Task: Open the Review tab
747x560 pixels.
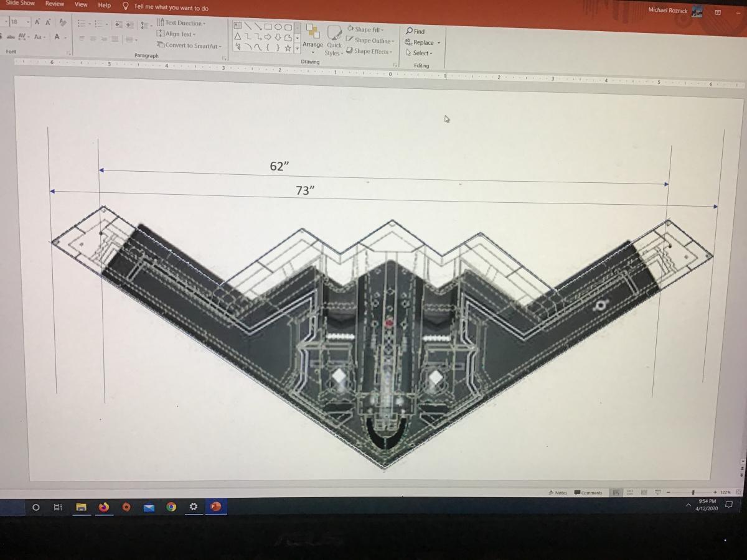Action: coord(55,4)
